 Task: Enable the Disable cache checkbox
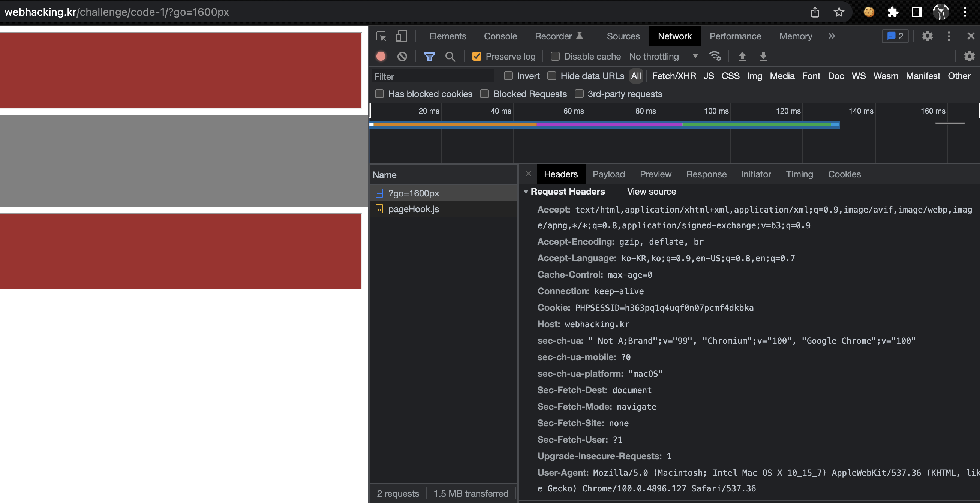click(x=555, y=56)
